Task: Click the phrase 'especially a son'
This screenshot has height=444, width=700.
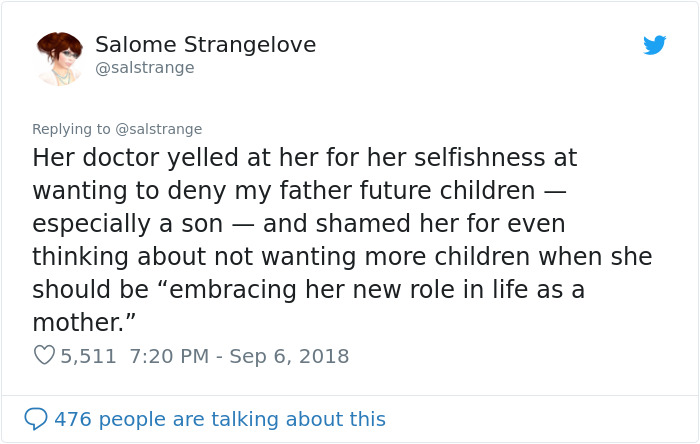Action: (128, 223)
